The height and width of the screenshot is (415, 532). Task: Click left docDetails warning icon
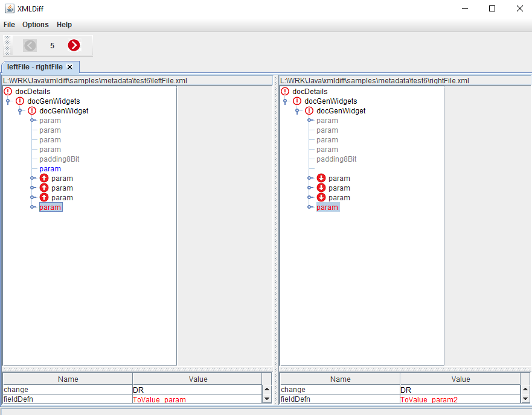coord(8,91)
